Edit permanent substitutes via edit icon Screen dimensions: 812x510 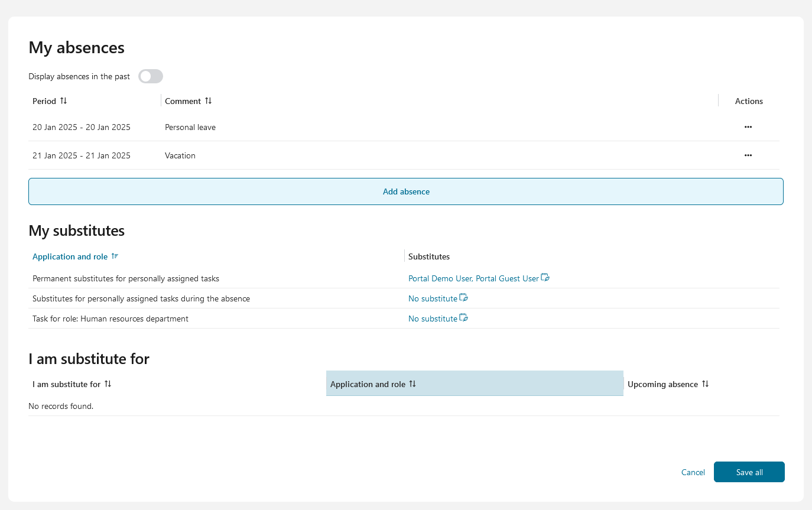pos(545,278)
